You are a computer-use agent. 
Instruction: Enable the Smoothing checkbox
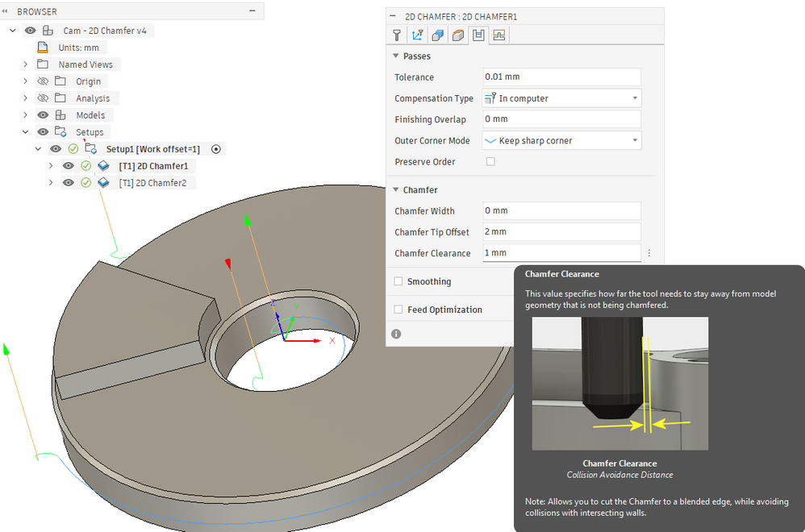(398, 281)
